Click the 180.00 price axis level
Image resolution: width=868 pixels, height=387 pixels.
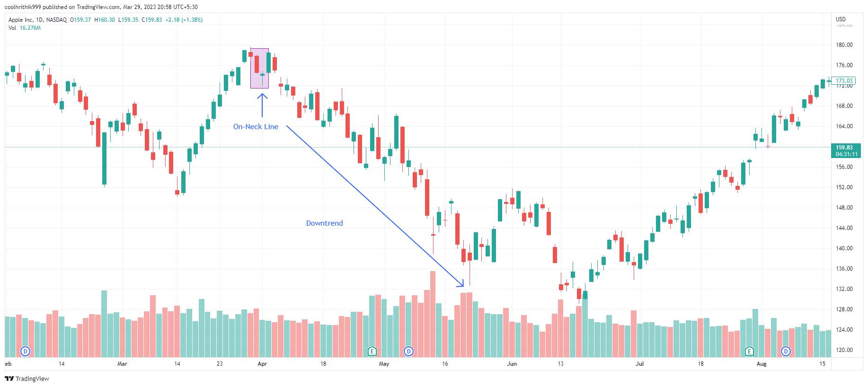[844, 45]
